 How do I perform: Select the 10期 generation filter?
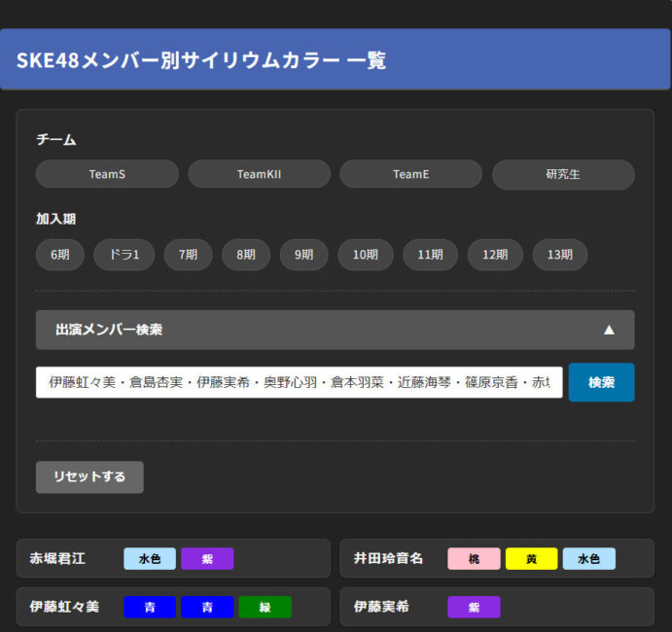point(366,255)
